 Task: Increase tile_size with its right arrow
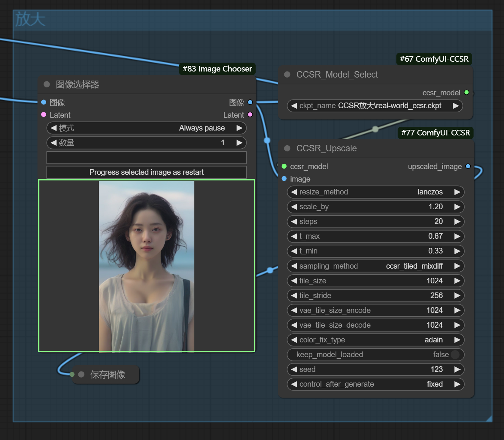tap(457, 281)
